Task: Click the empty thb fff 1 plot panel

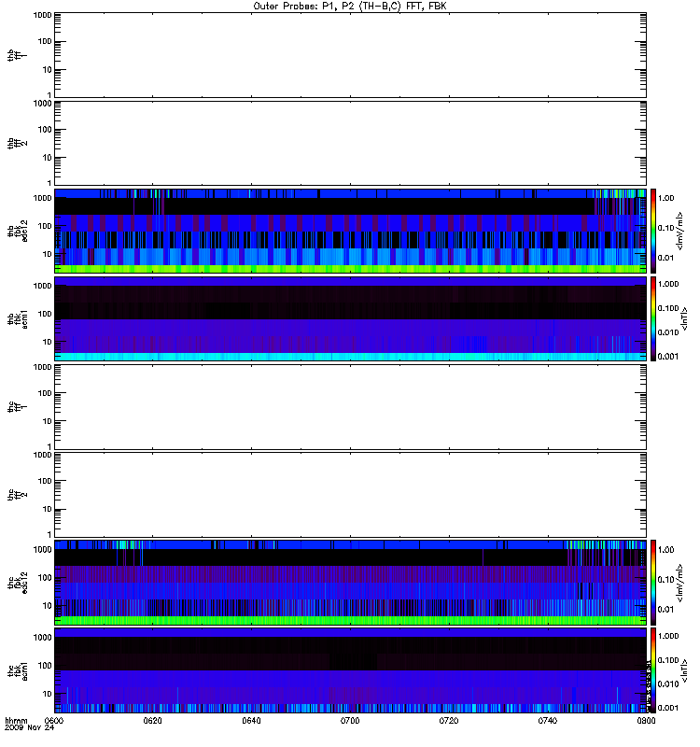Action: point(350,55)
